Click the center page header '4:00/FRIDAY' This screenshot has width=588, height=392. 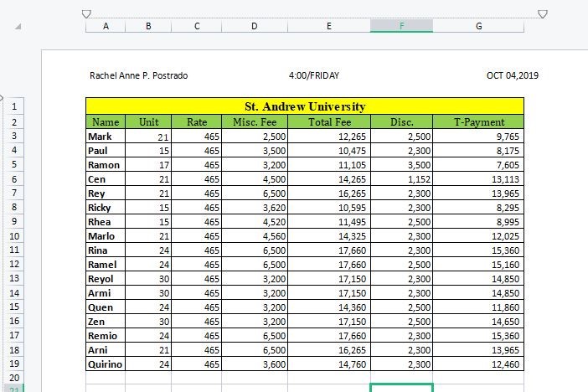pos(313,76)
